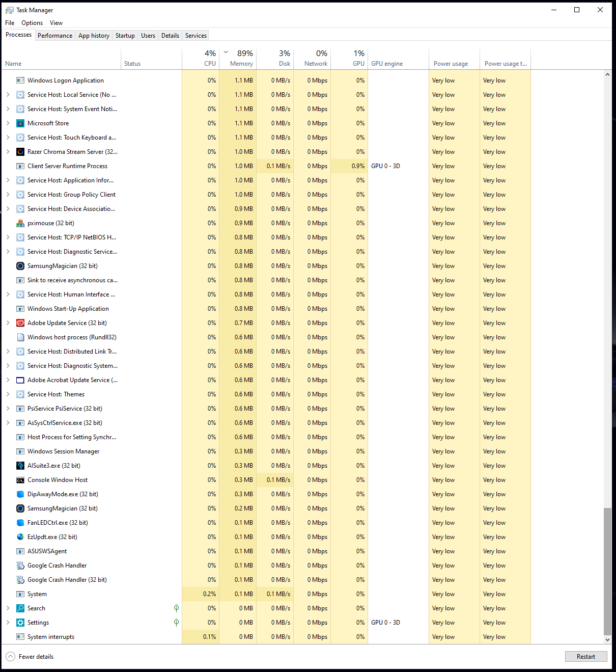The image size is (616, 672).
Task: Click the Client Server Runtime Process icon
Action: click(x=20, y=166)
